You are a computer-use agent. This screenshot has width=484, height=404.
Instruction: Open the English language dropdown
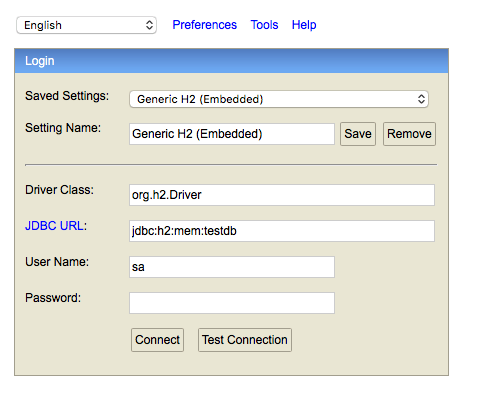click(86, 25)
